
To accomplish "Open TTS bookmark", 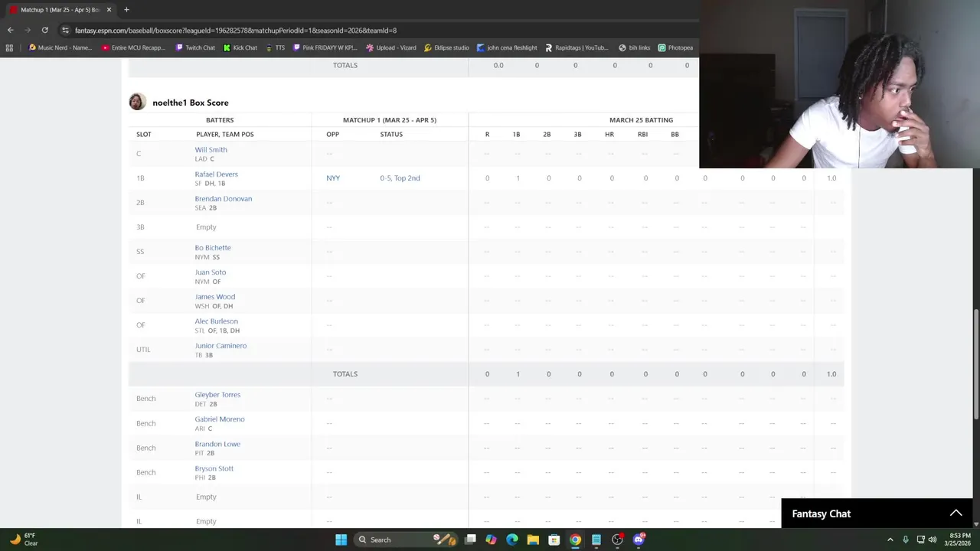I will [275, 47].
